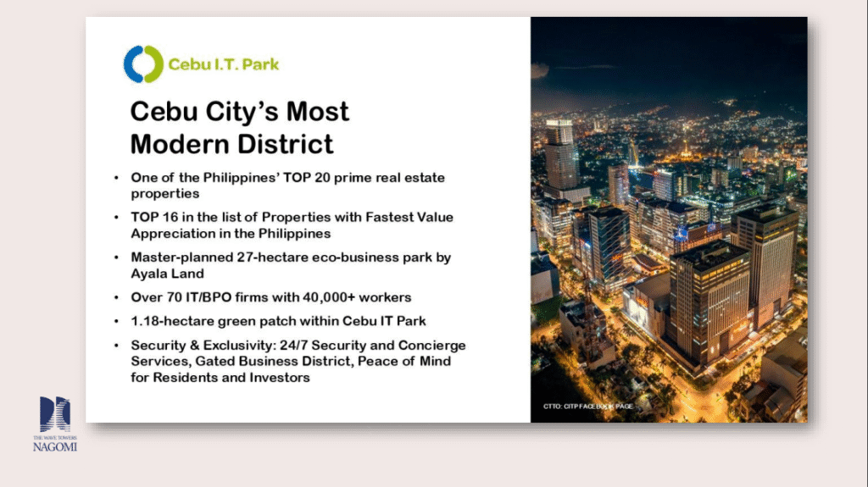
Task: Select the "Cebu City's Most" heading line
Action: [x=239, y=112]
